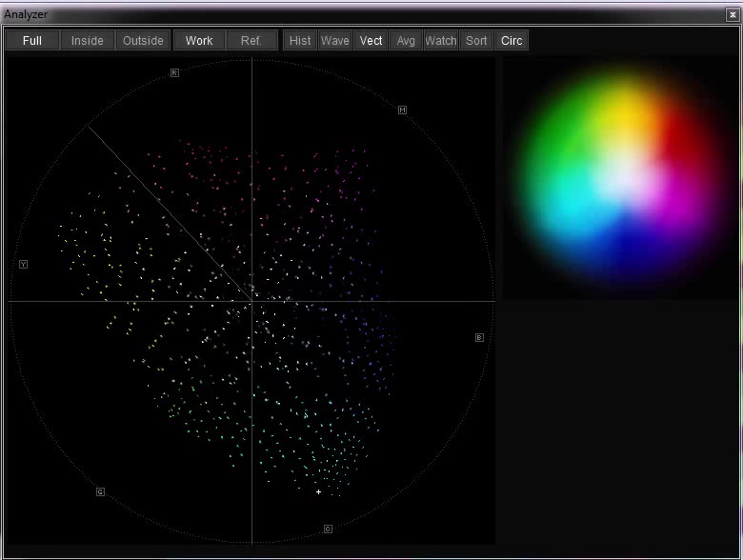This screenshot has width=743, height=560.
Task: Open the Hist histogram view
Action: [x=300, y=41]
